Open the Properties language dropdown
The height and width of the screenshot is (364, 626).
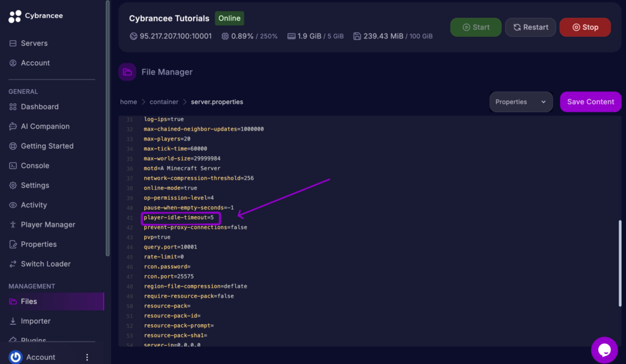click(521, 101)
